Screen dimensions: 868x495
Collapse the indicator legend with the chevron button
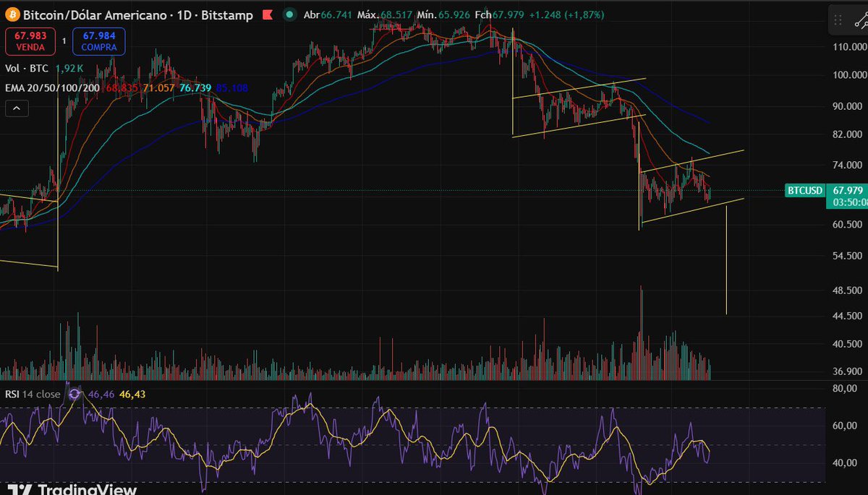[x=17, y=109]
